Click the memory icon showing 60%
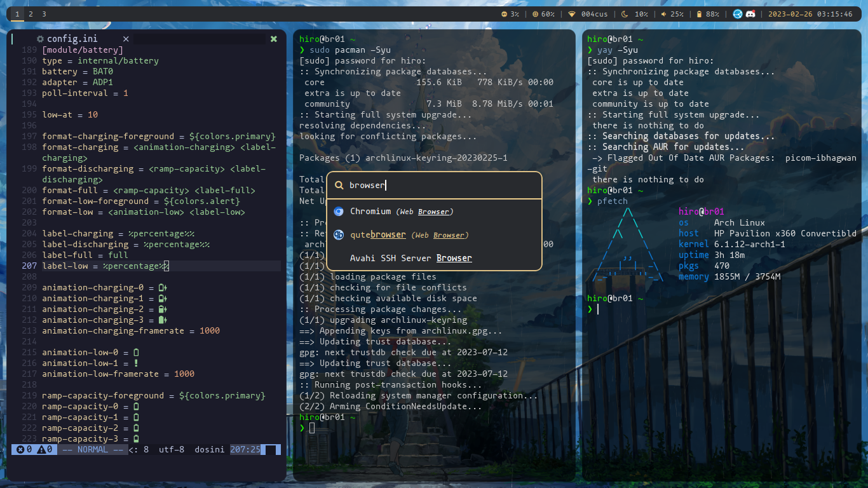This screenshot has height=488, width=868. [534, 13]
